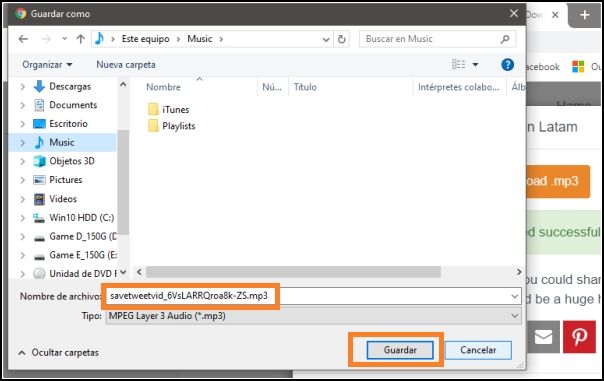Click the Win10 HDD drive icon
This screenshot has width=604, height=381.
point(39,218)
